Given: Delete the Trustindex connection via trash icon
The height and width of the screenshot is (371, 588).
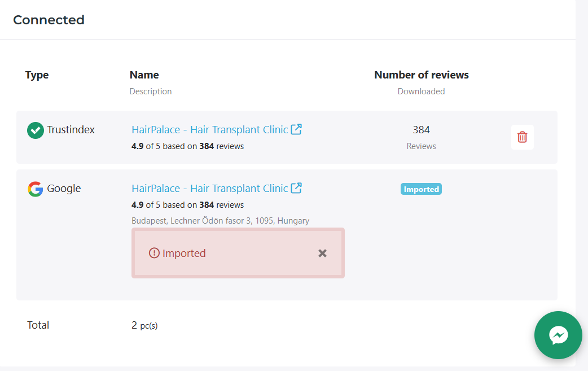Looking at the screenshot, I should [x=522, y=137].
